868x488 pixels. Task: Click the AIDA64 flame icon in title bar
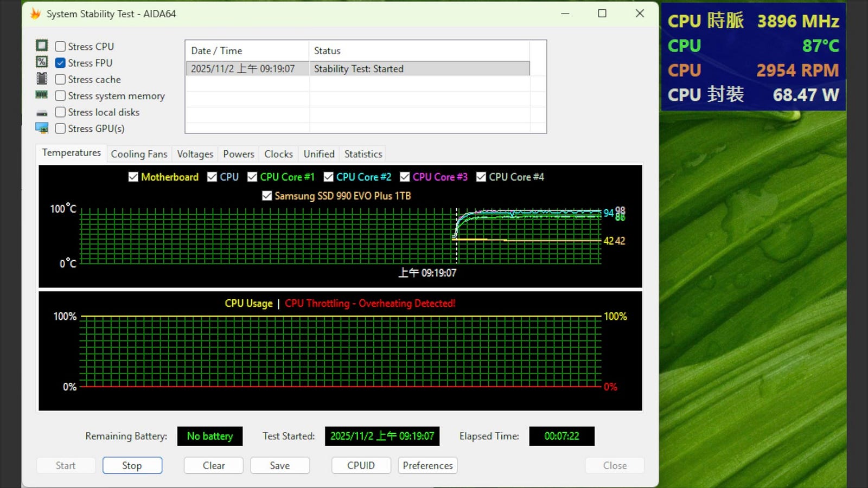point(35,14)
